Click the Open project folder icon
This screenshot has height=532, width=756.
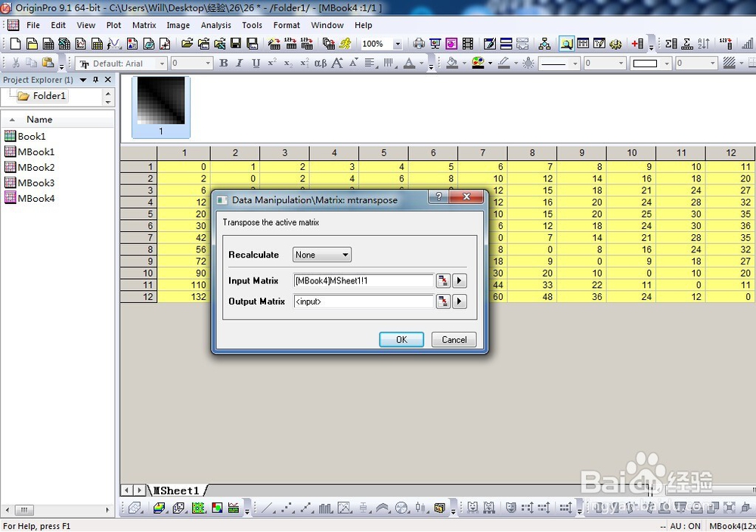(187, 44)
